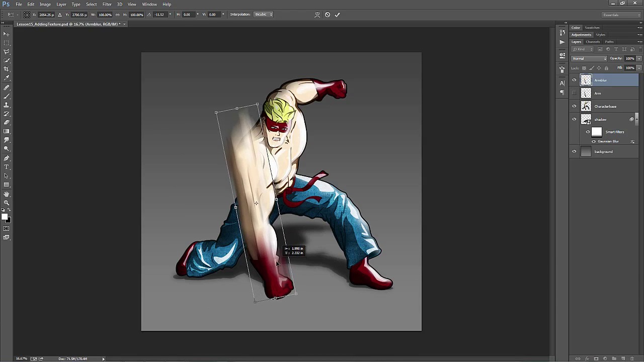Select the Move tool
Image resolution: width=644 pixels, height=362 pixels.
click(7, 34)
